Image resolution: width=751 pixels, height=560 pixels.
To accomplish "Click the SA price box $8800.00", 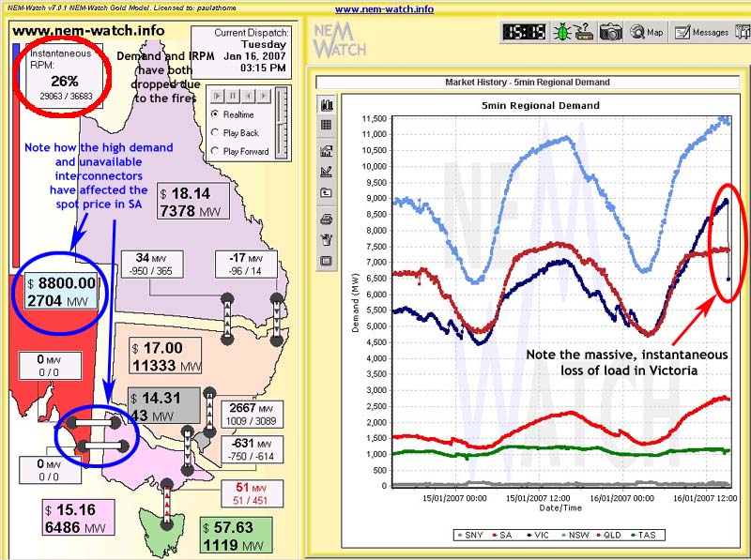I will [61, 291].
